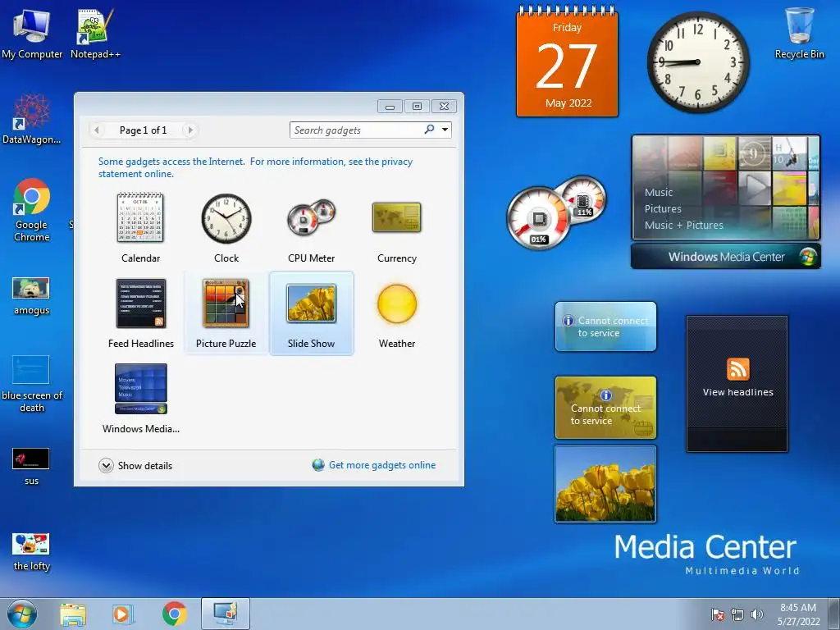Click the Windows Media Center gadget bar
The height and width of the screenshot is (630, 840).
pos(725,257)
